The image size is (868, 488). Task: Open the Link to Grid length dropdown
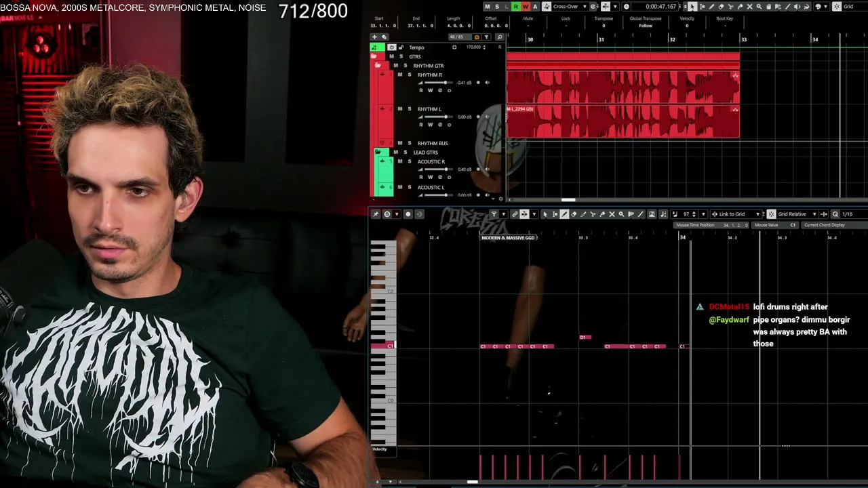pos(736,214)
